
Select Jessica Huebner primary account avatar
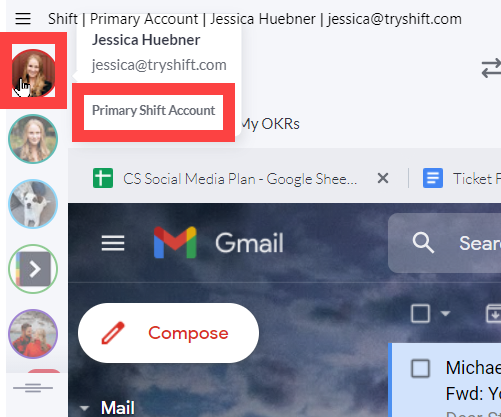click(33, 73)
